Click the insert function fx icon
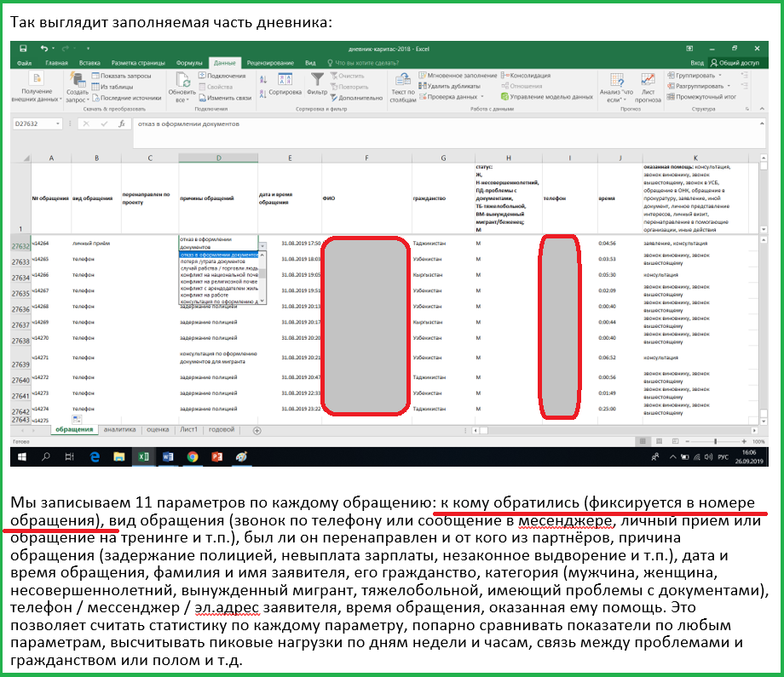This screenshot has width=784, height=677. 122,123
